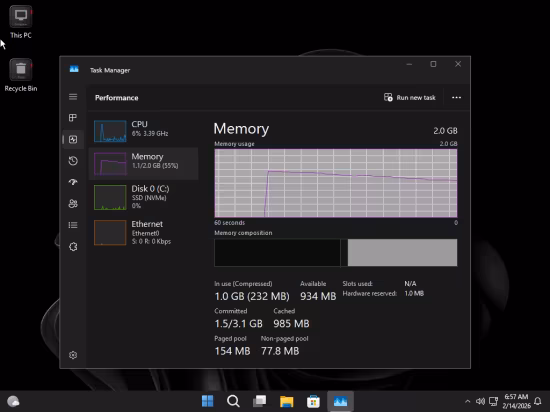Click the "1.5/3.1 GB" committed value
Image resolution: width=550 pixels, height=412 pixels.
pyautogui.click(x=239, y=324)
